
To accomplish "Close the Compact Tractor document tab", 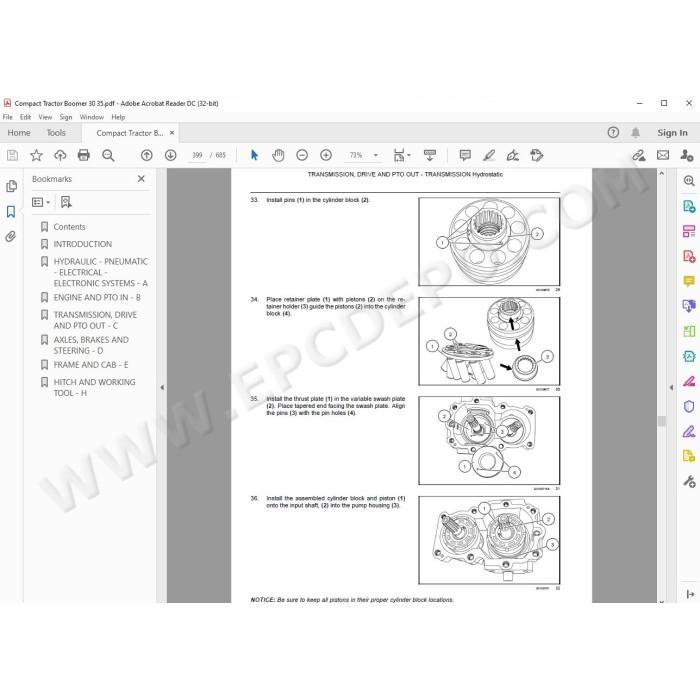I will coord(172,133).
